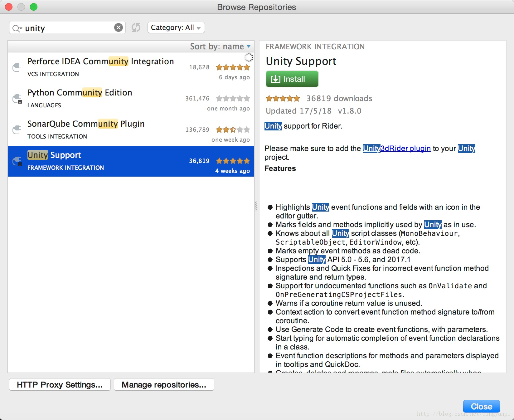Click star rating of Perforce IDEA Community Integration
The height and width of the screenshot is (420, 514).
[x=233, y=67]
